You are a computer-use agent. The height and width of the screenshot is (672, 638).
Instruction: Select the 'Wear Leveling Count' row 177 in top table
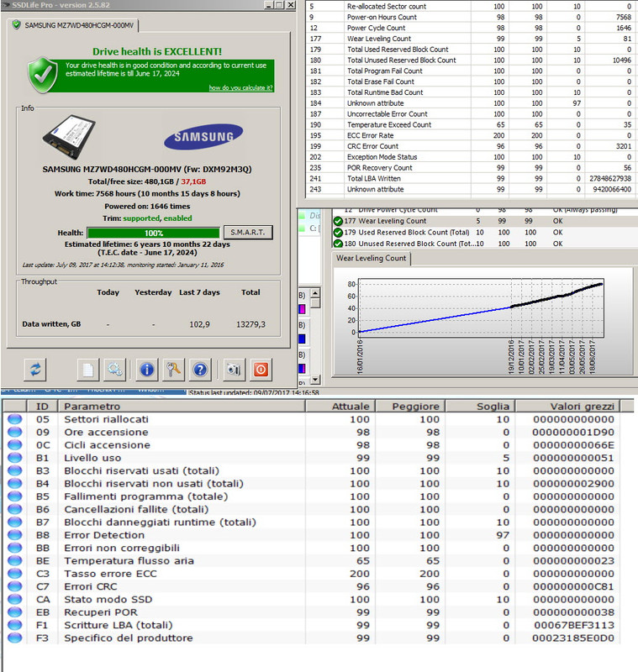tap(471, 39)
